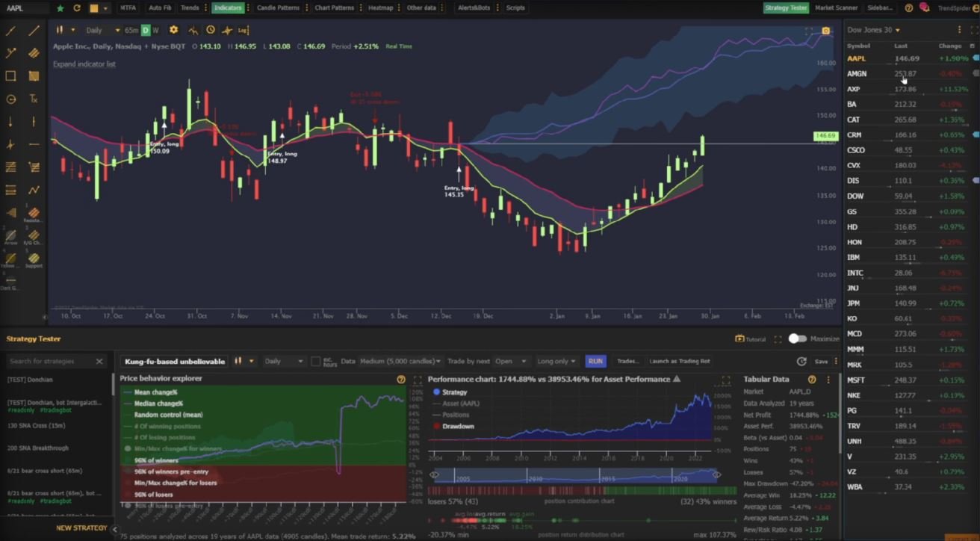Take chart snapshot with camera icon
The image size is (980, 541).
tap(825, 31)
